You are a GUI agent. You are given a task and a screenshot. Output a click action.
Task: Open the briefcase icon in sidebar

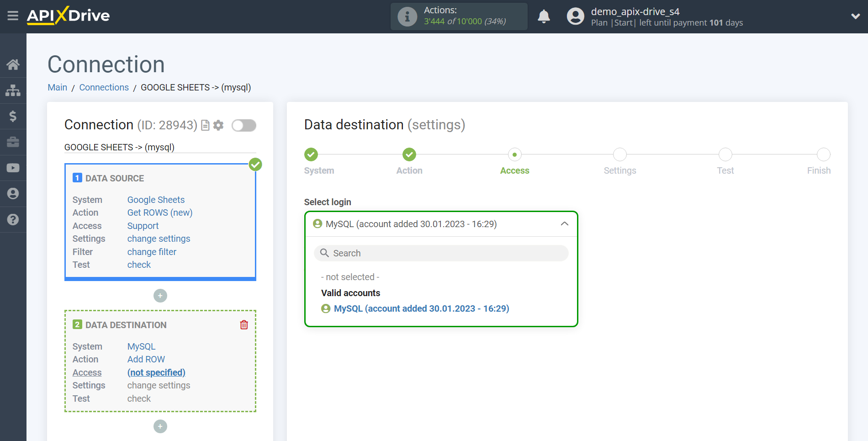tap(13, 142)
